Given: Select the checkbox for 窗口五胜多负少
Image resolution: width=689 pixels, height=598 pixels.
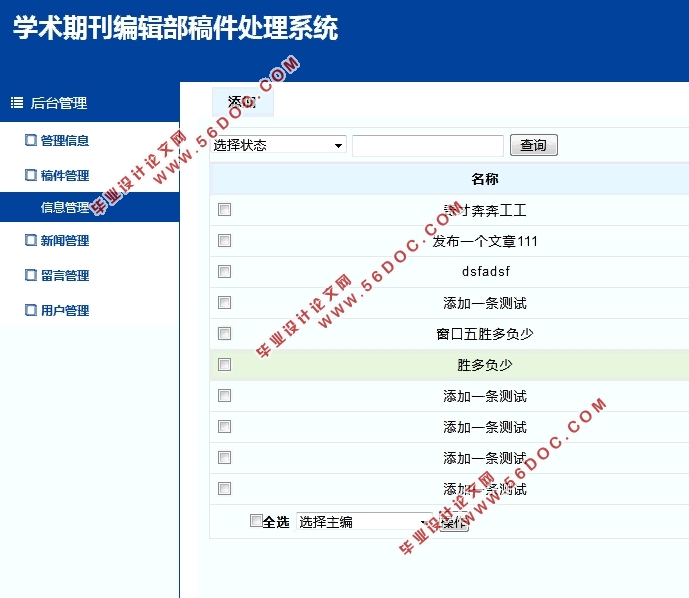Looking at the screenshot, I should pos(224,334).
